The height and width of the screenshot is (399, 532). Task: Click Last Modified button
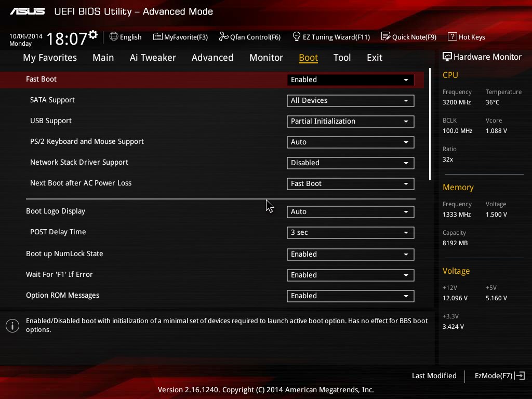[x=434, y=376]
